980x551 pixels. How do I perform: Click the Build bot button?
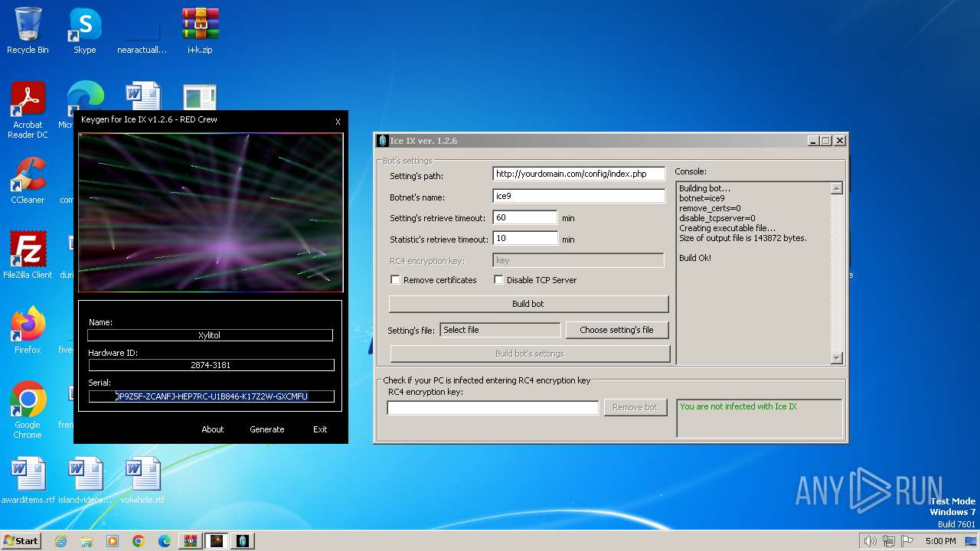tap(528, 304)
